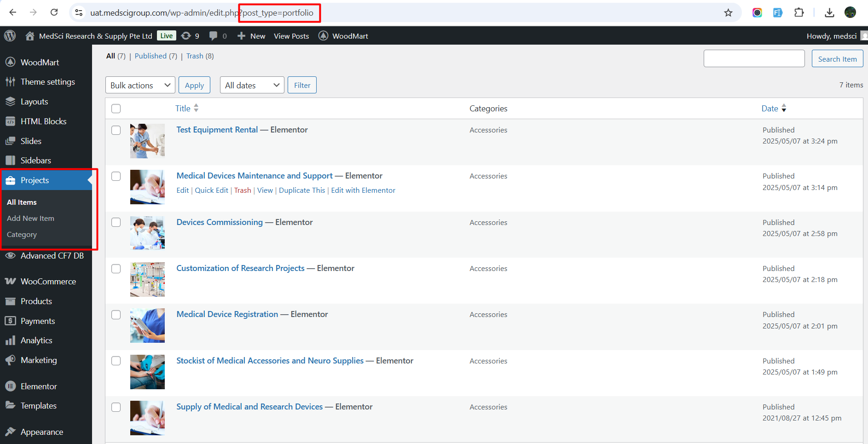Click Quick Edit for Medical Devices Maintenance
868x444 pixels.
pos(211,190)
